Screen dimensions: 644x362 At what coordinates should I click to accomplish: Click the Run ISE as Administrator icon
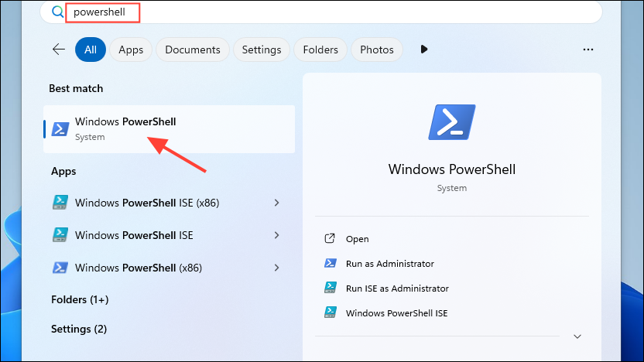331,288
